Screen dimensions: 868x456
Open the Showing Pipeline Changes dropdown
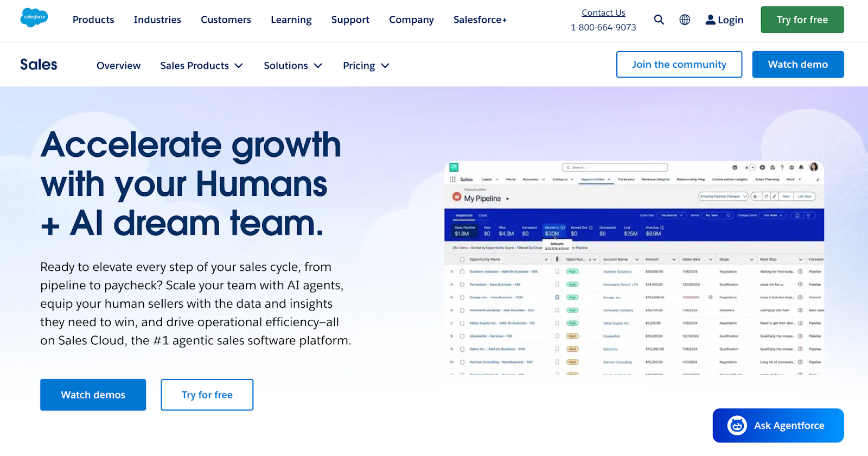[723, 196]
